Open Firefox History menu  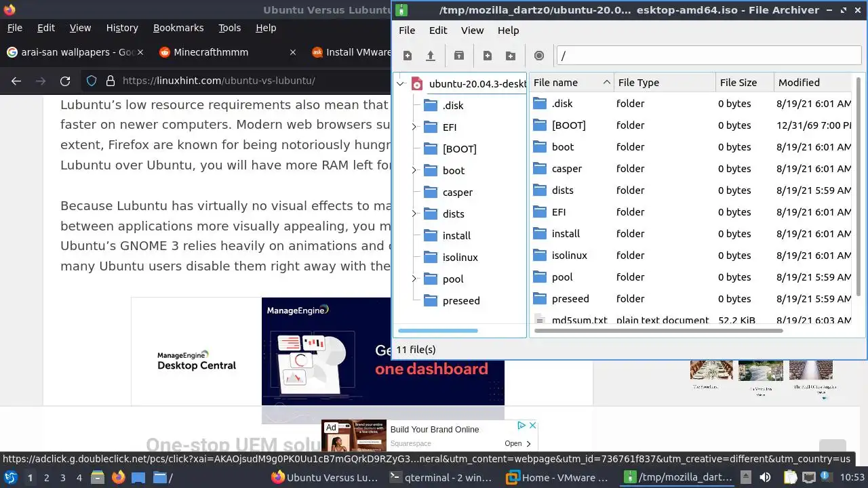[122, 28]
